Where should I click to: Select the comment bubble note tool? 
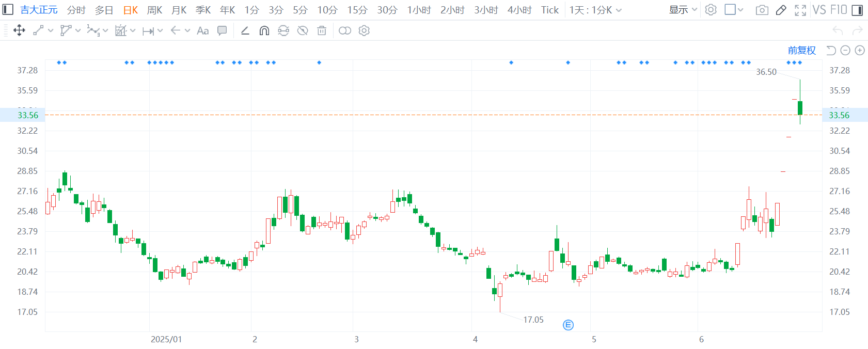[222, 30]
